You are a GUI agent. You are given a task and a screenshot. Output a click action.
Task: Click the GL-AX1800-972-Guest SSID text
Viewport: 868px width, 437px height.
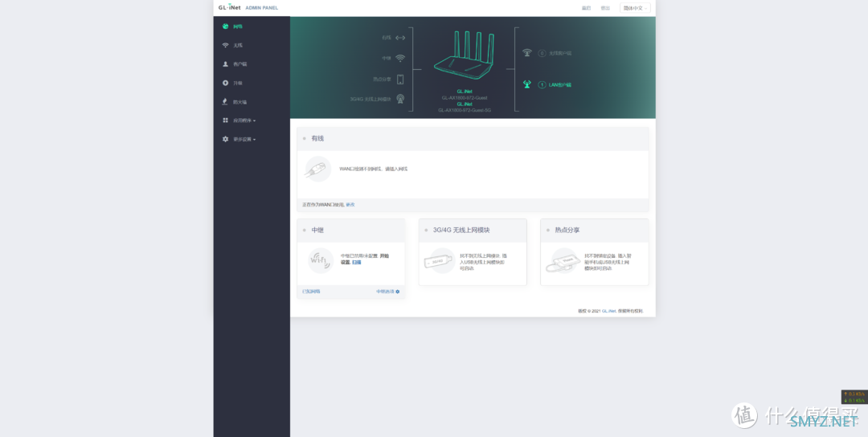tap(465, 97)
